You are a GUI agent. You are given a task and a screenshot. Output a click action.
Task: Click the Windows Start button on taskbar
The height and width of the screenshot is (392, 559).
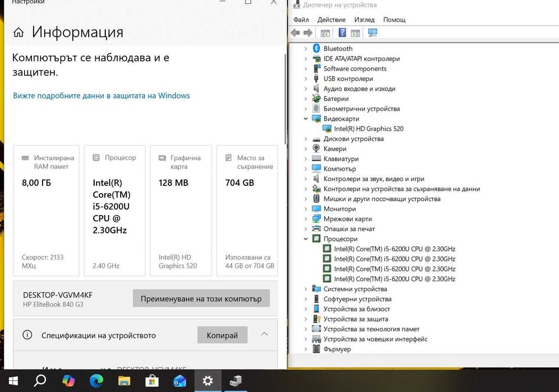coord(13,381)
